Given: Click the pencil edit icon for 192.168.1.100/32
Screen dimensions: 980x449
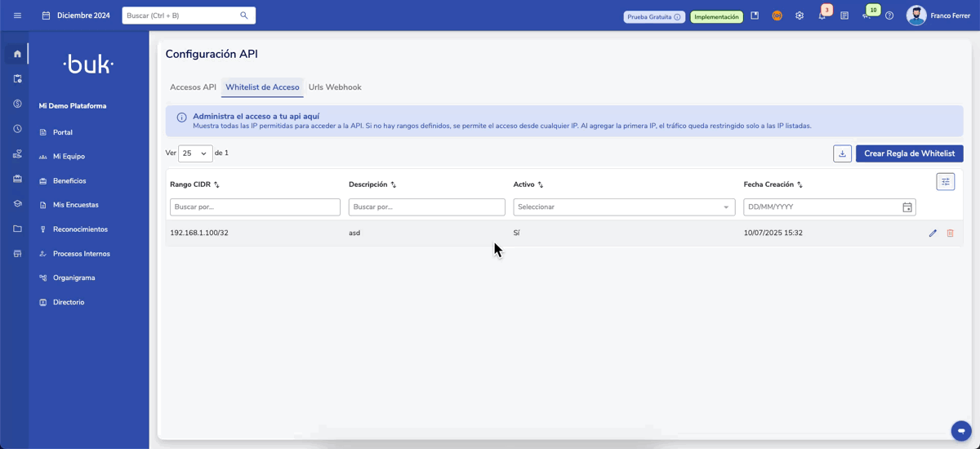Looking at the screenshot, I should [933, 233].
